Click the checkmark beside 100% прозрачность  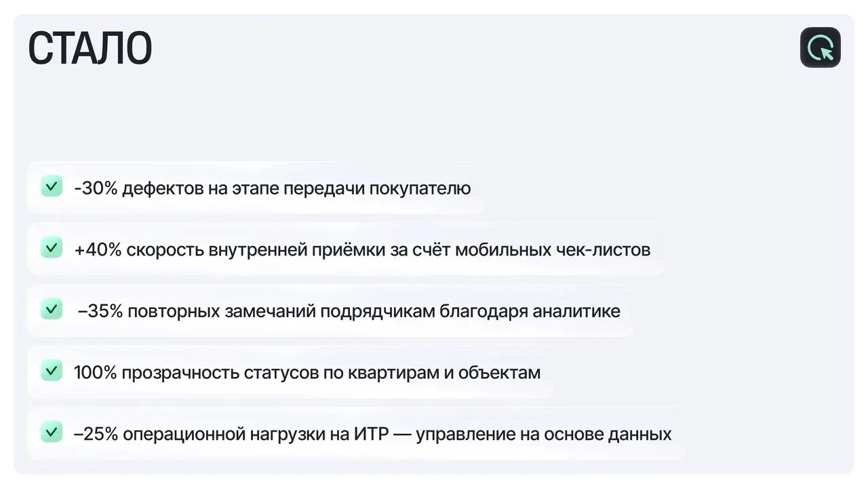tap(52, 371)
